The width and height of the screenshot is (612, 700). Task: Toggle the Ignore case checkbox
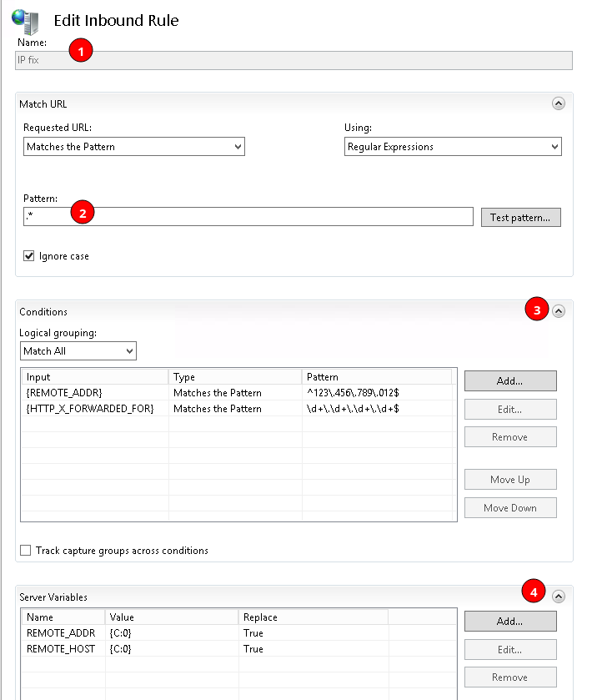pyautogui.click(x=29, y=256)
